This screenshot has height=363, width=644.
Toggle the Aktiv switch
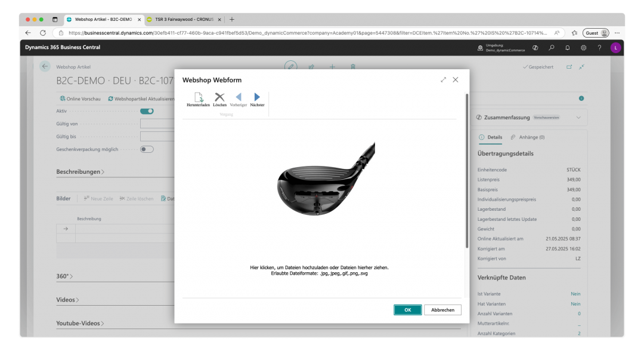pyautogui.click(x=147, y=111)
